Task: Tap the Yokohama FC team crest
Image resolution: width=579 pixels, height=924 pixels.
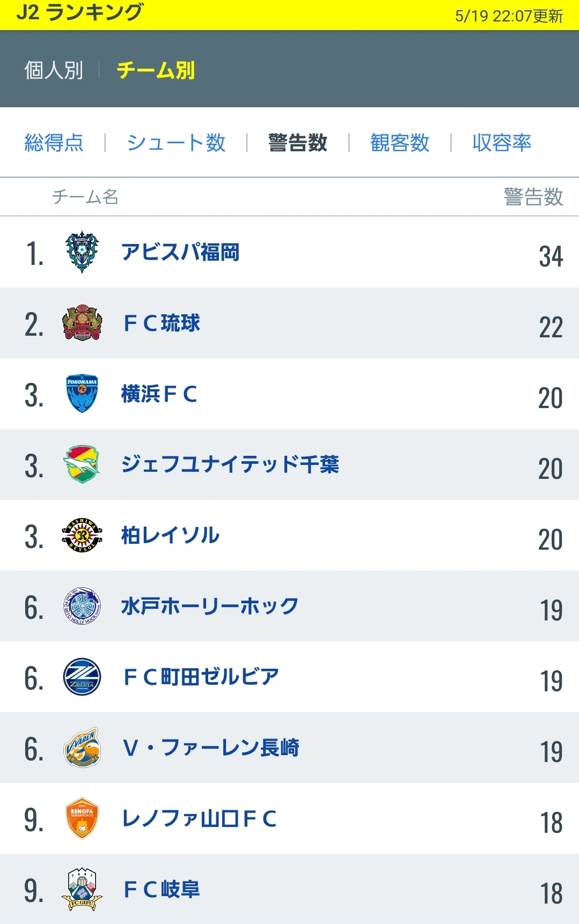Action: click(82, 394)
